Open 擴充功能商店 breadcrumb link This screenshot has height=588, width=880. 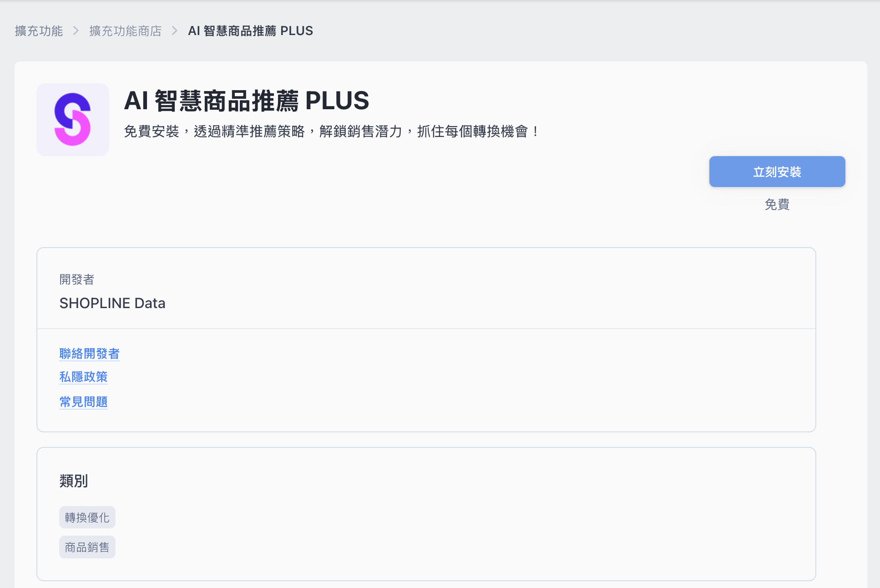point(125,31)
